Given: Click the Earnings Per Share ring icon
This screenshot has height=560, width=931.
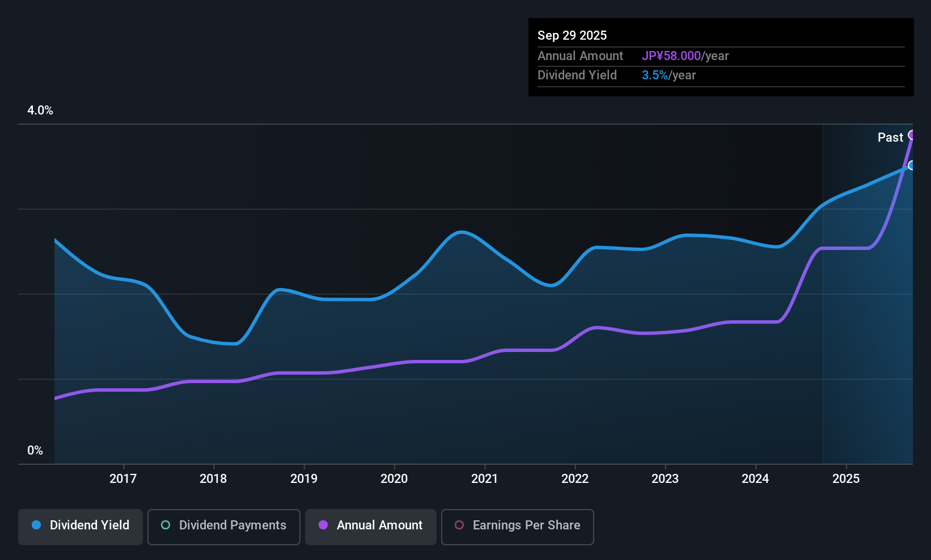Looking at the screenshot, I should [459, 525].
